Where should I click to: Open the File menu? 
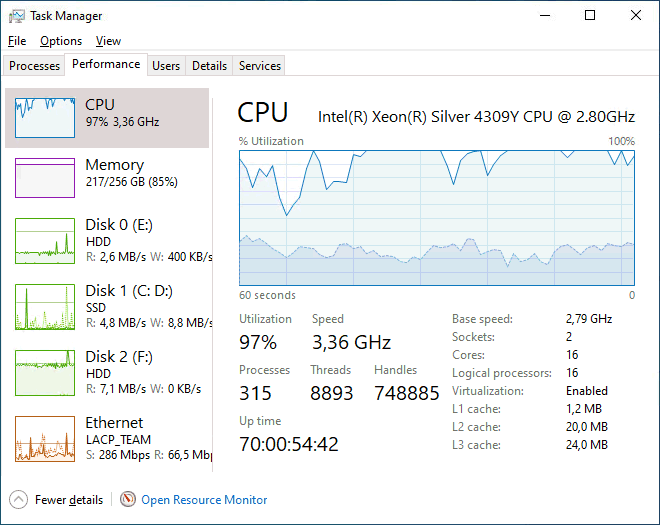point(16,41)
